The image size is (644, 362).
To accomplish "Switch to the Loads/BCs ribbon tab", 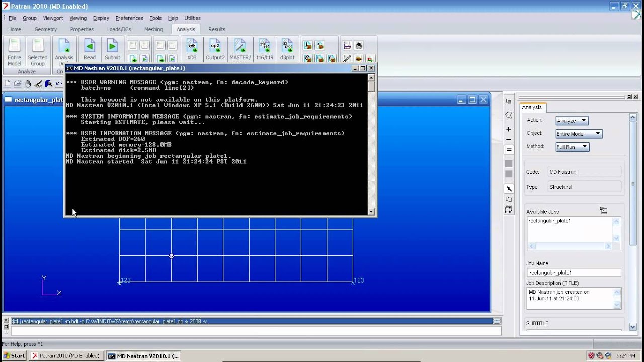I will (119, 29).
